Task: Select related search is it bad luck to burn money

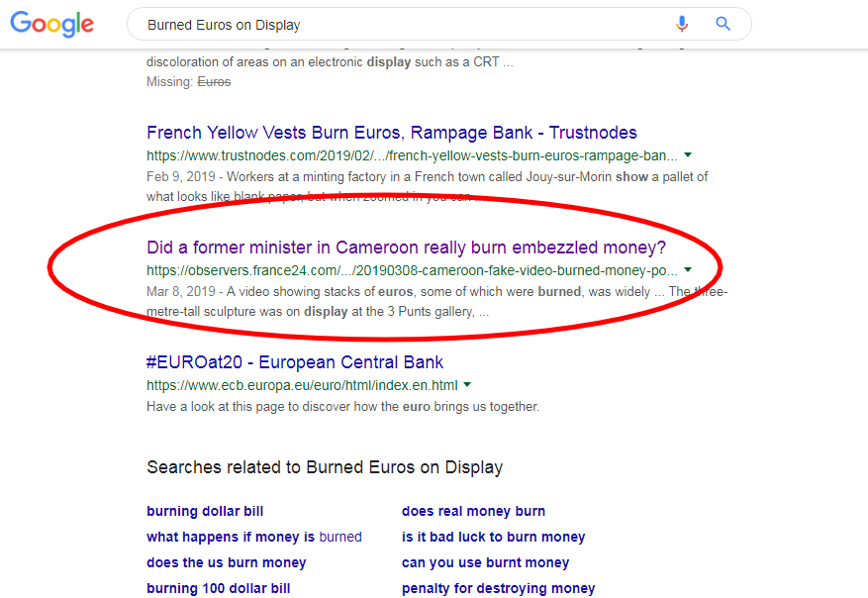Action: tap(493, 537)
